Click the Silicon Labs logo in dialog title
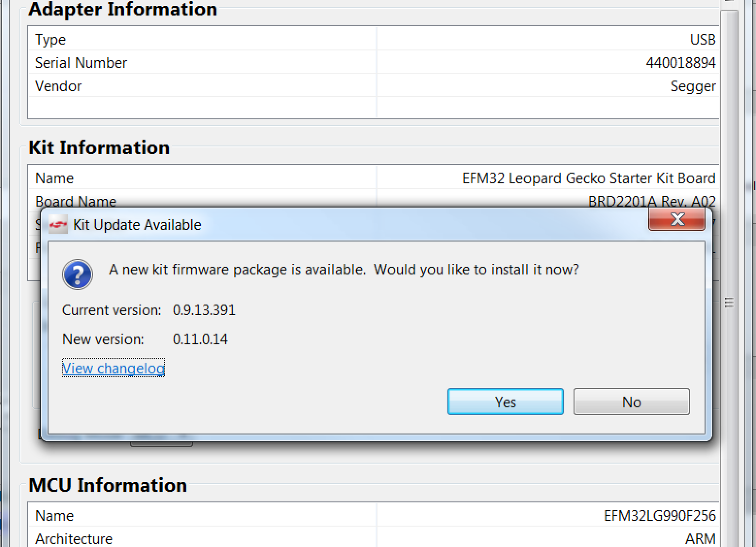Viewport: 756px width, 547px height. [58, 225]
